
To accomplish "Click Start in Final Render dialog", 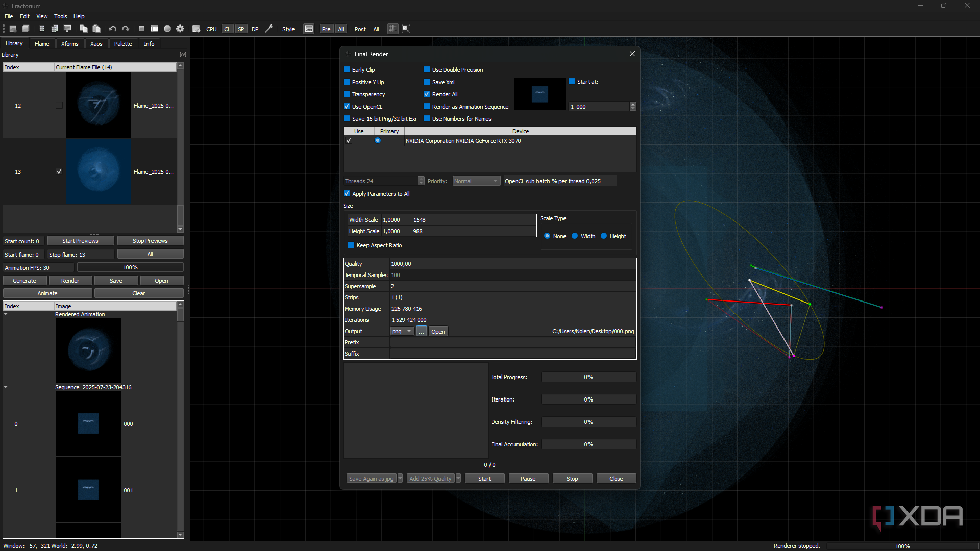I will pos(484,479).
